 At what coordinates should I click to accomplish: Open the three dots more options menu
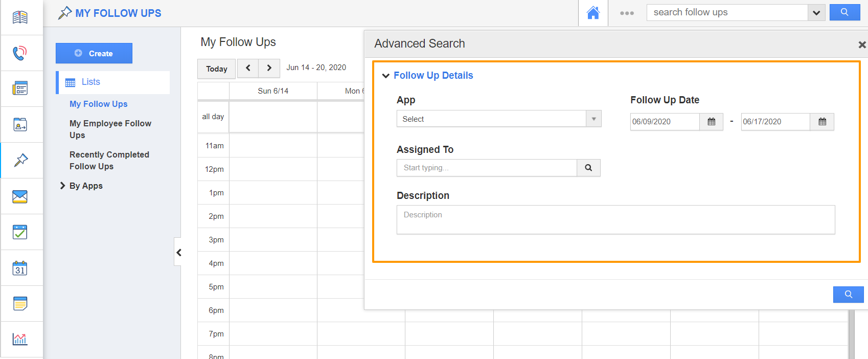pyautogui.click(x=627, y=13)
